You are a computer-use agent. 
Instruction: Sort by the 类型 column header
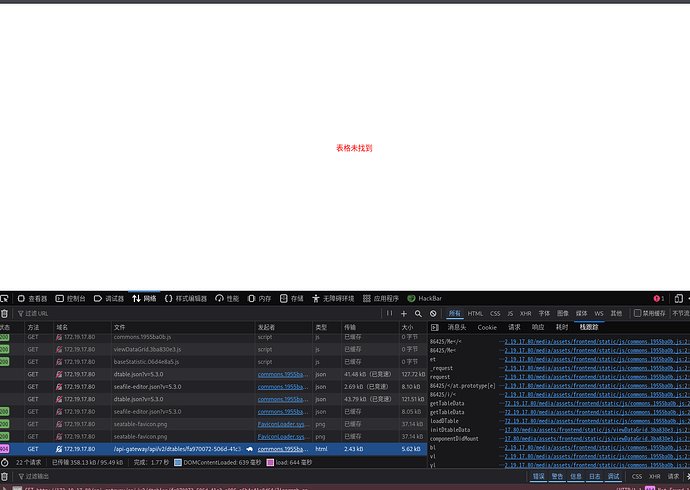coord(327,327)
